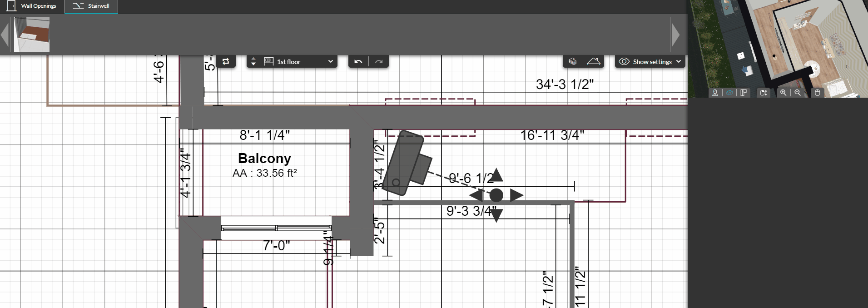
Task: Select the top-down plan view icon
Action: pyautogui.click(x=744, y=93)
